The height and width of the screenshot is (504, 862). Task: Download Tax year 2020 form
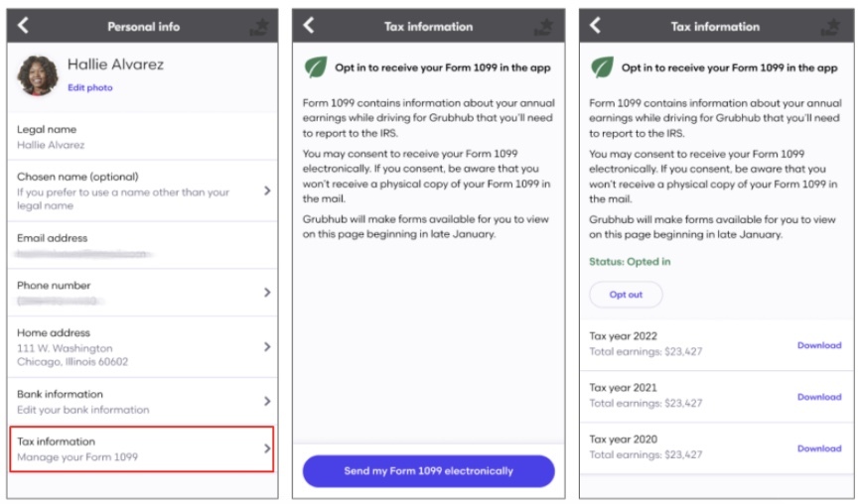click(819, 448)
